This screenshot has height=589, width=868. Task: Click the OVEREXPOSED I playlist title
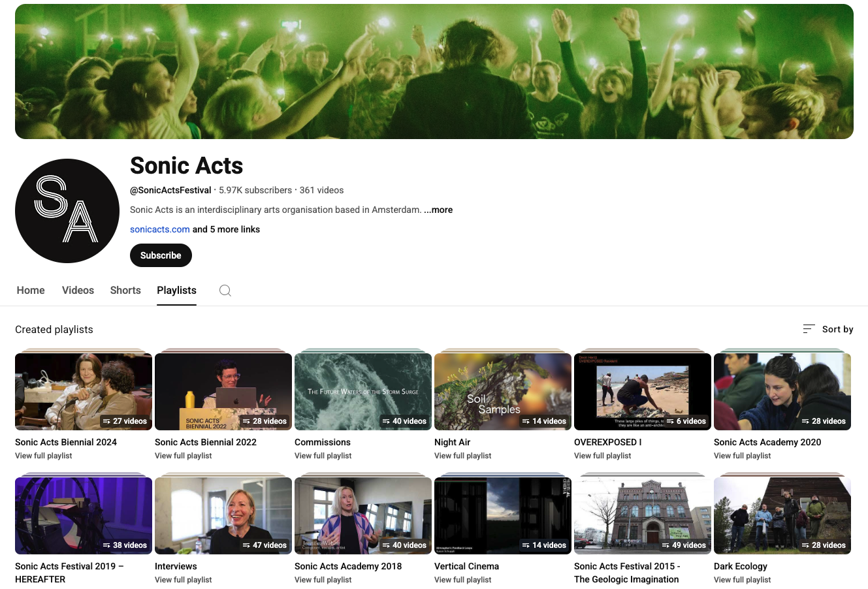click(x=608, y=442)
